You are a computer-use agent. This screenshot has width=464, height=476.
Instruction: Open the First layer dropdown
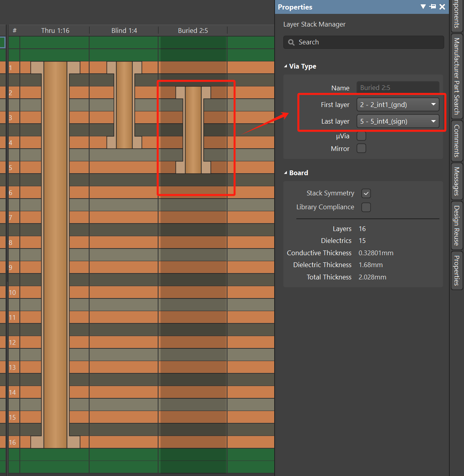tap(398, 105)
